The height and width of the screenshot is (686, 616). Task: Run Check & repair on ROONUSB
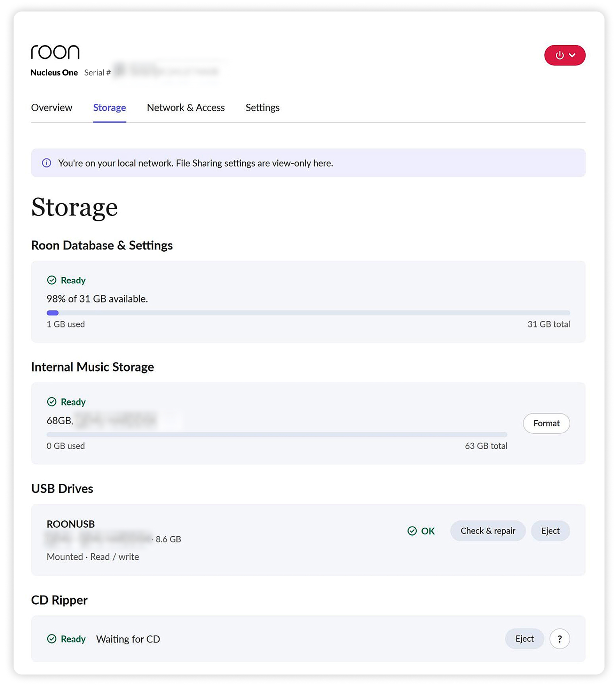(487, 530)
